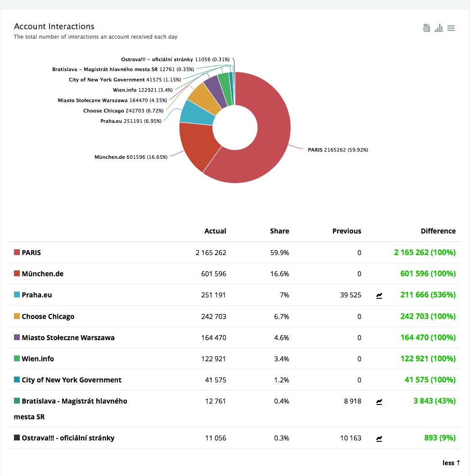Click Account Interactions heading
This screenshot has height=476, width=470.
[54, 27]
